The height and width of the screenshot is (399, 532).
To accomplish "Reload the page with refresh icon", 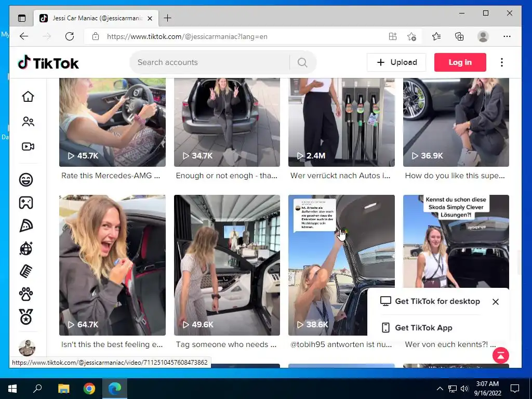I will pos(70,36).
